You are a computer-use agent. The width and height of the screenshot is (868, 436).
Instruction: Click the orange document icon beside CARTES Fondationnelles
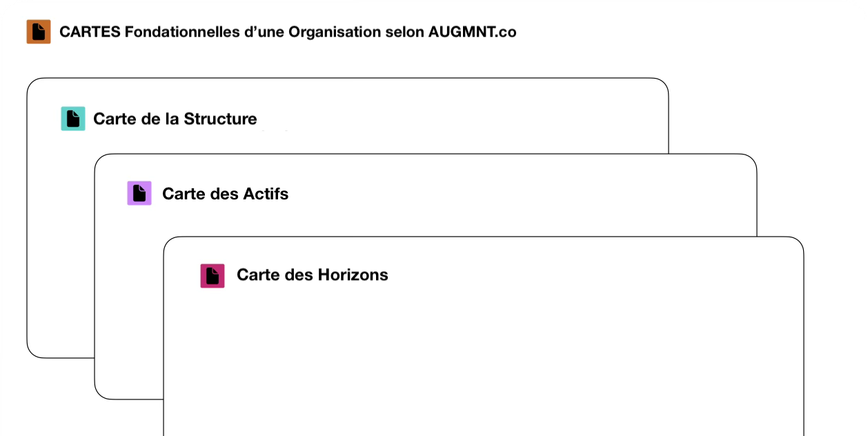tap(39, 32)
